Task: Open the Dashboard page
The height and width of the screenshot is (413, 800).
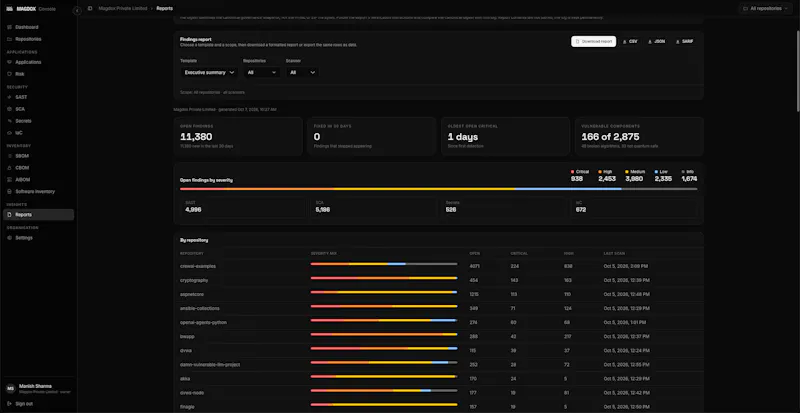Action: (x=38, y=27)
